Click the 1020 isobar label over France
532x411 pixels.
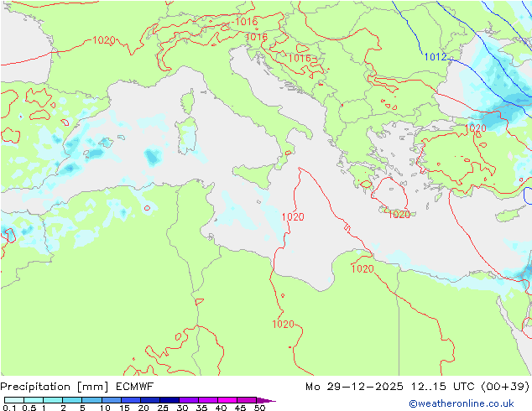104,40
